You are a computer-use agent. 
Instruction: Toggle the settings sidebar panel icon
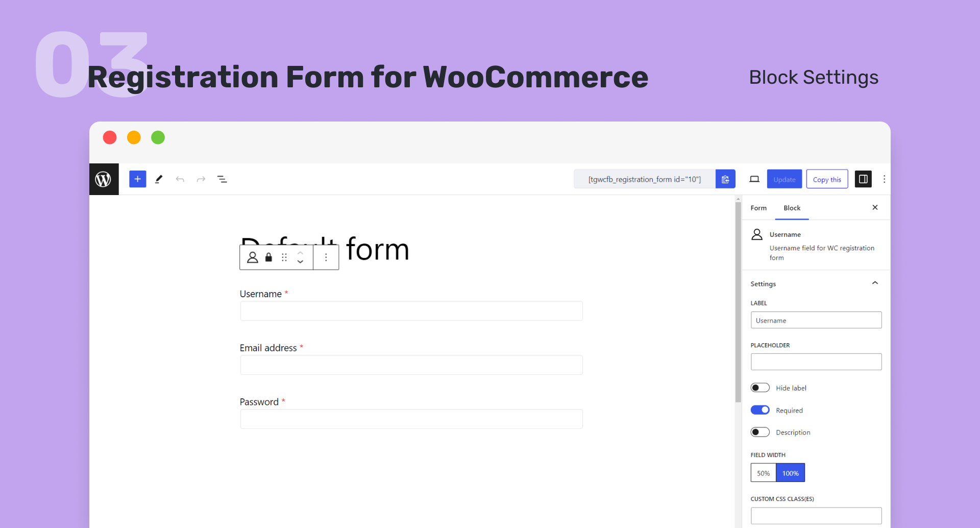click(863, 179)
